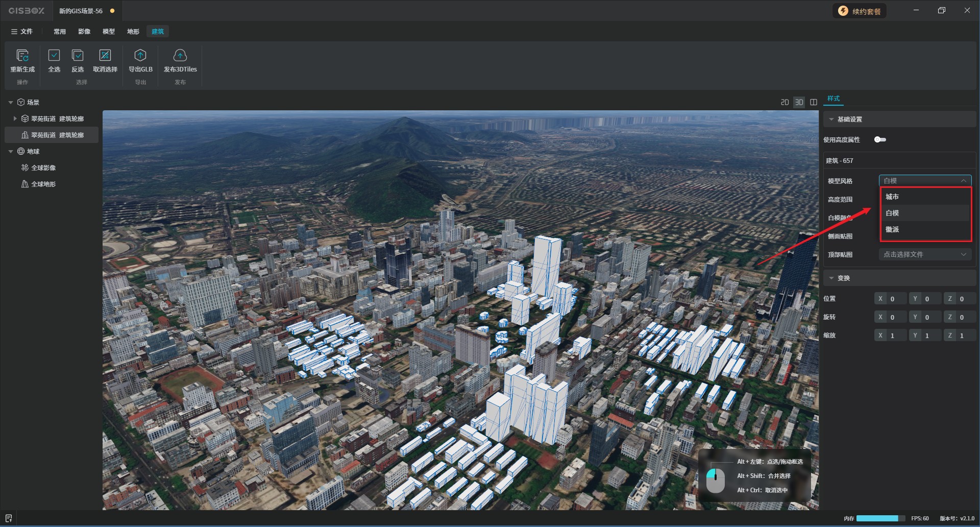Image resolution: width=980 pixels, height=527 pixels.
Task: Select 城市 from model style list
Action: [892, 197]
